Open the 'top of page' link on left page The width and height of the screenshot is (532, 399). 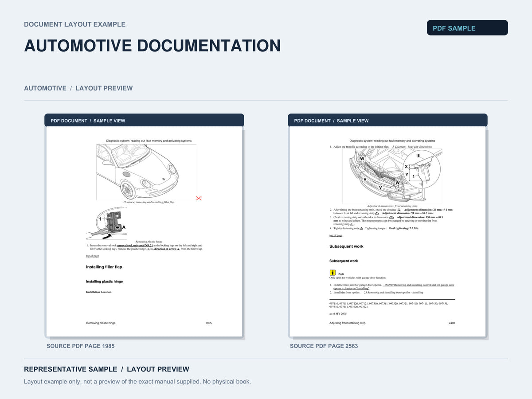[x=92, y=256]
